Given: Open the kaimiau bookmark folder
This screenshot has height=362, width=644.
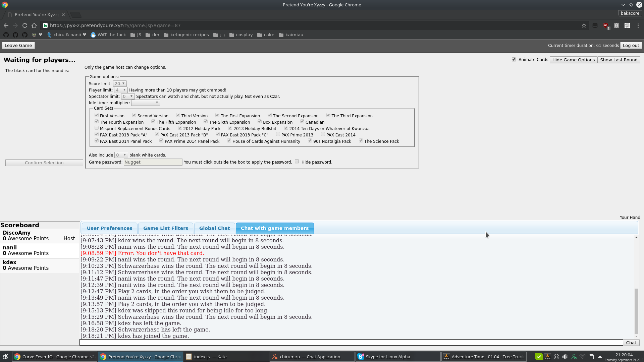Looking at the screenshot, I should [291, 35].
